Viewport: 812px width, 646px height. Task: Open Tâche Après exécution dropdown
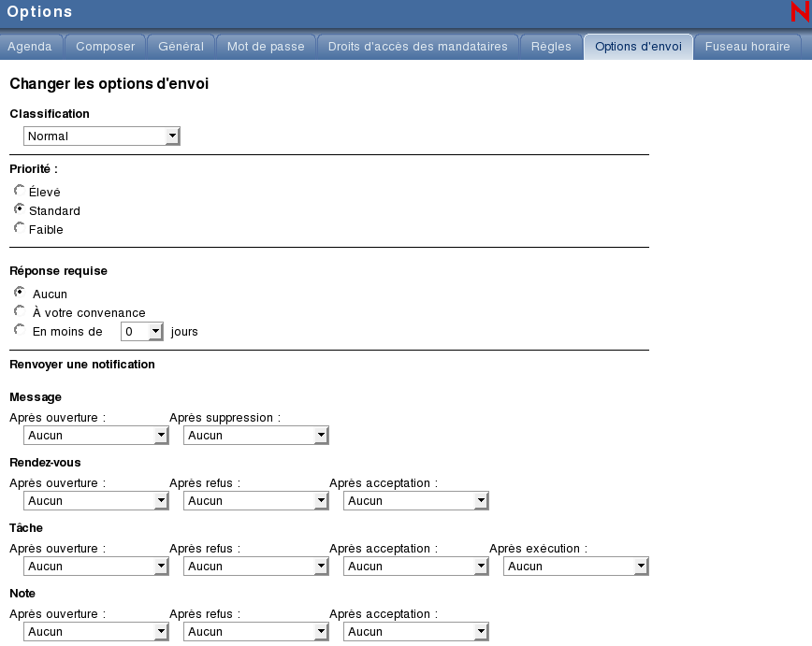(576, 567)
